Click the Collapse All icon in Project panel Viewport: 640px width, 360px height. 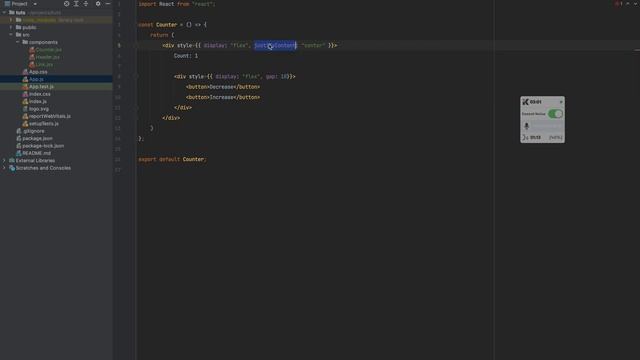click(x=86, y=4)
